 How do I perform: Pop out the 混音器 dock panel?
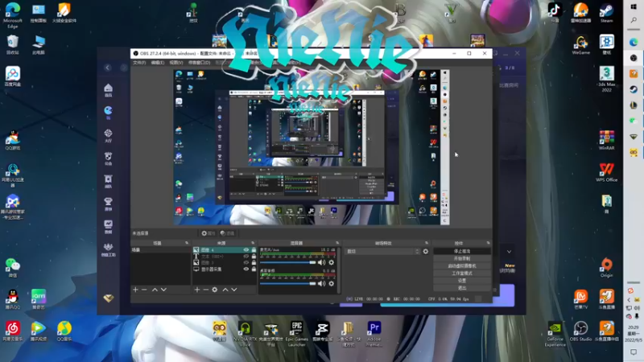337,243
